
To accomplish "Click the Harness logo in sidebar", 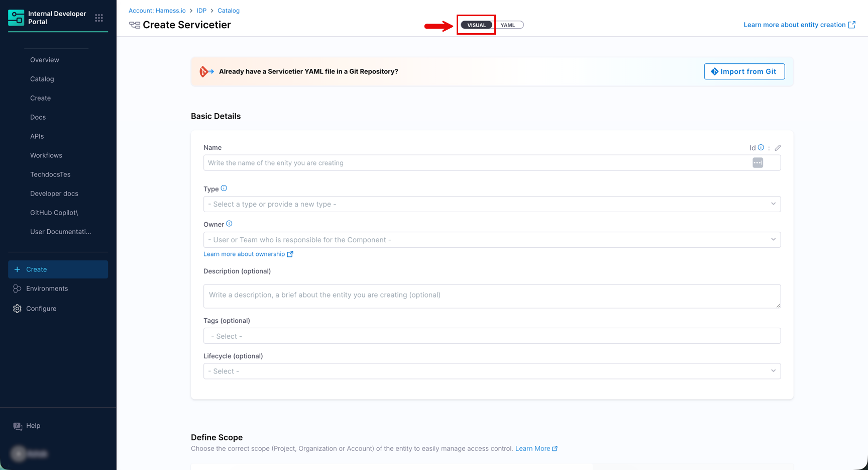I will pos(16,18).
